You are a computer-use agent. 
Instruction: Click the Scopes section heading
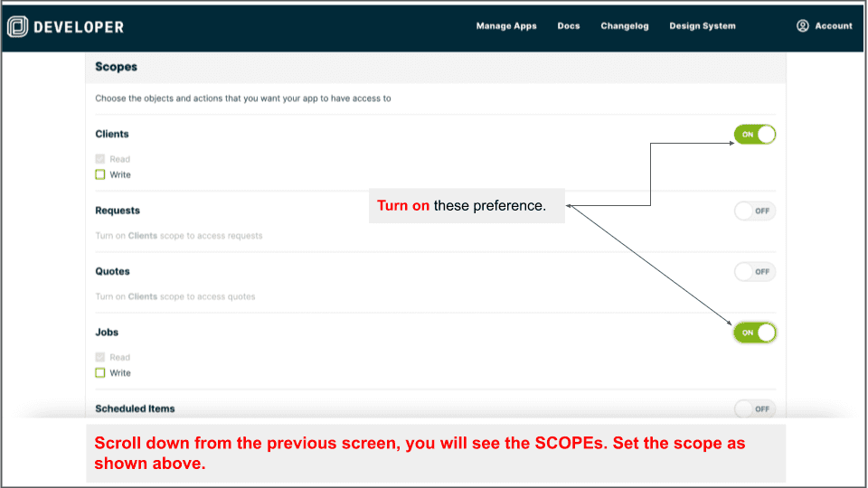pos(117,67)
